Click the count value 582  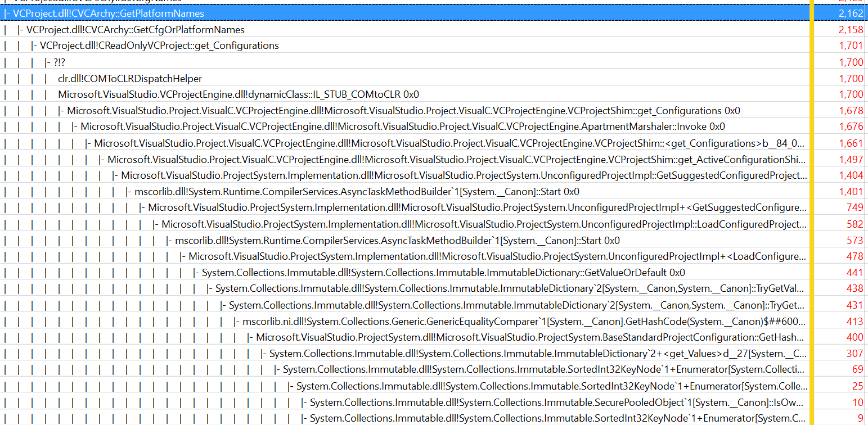click(854, 224)
